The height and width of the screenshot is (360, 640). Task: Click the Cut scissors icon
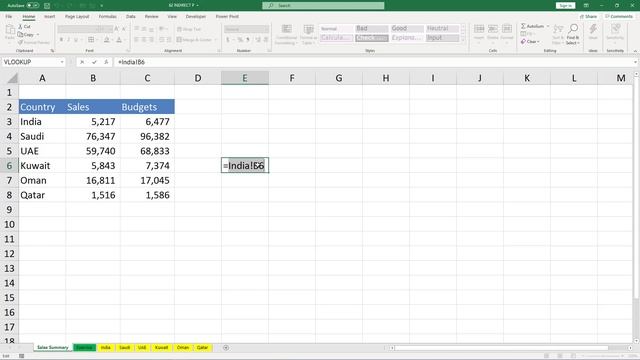[20, 27]
